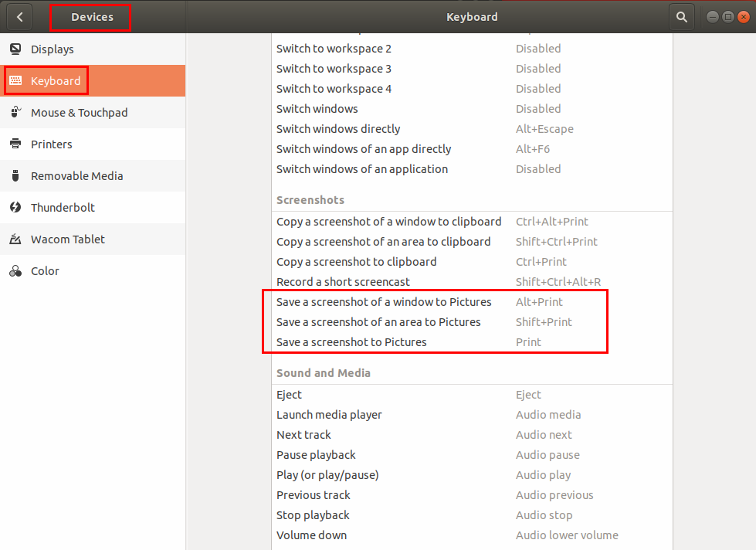Select the Eject shortcut row

click(472, 395)
